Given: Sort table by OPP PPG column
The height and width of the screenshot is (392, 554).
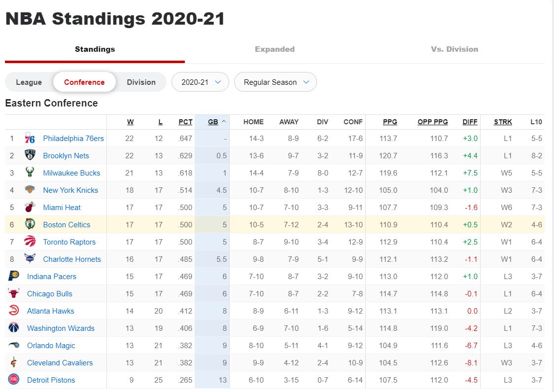Looking at the screenshot, I should coord(433,122).
